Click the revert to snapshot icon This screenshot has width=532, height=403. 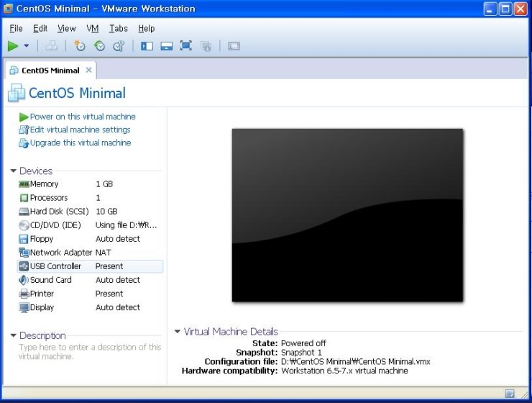coord(99,46)
